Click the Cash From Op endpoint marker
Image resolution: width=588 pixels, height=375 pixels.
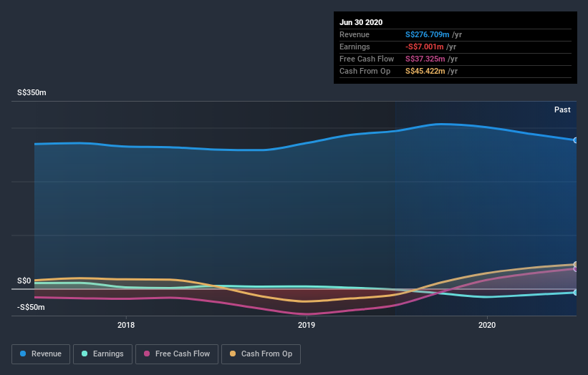pyautogui.click(x=576, y=265)
